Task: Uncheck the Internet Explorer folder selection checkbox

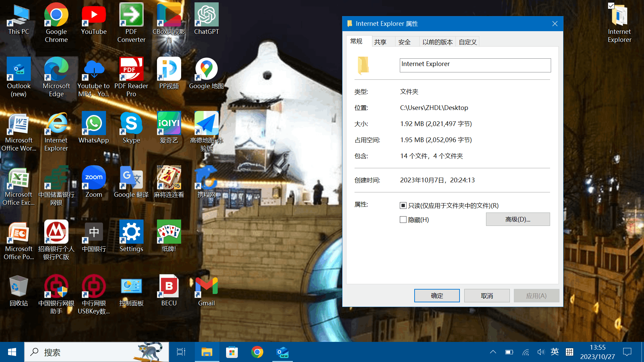Action: (x=611, y=6)
